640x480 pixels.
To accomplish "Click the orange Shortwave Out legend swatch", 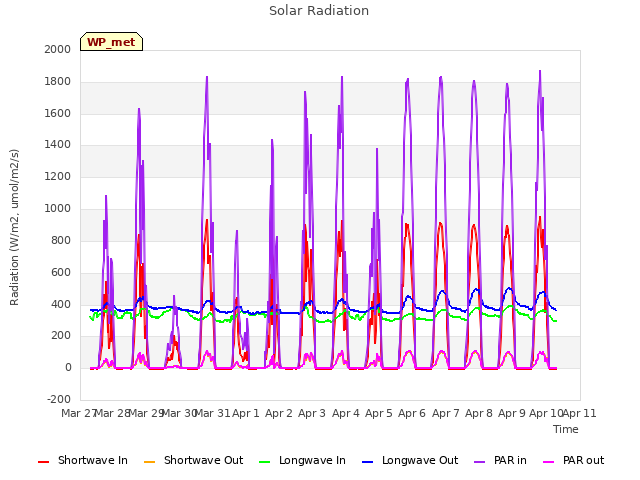I will pyautogui.click(x=149, y=462).
